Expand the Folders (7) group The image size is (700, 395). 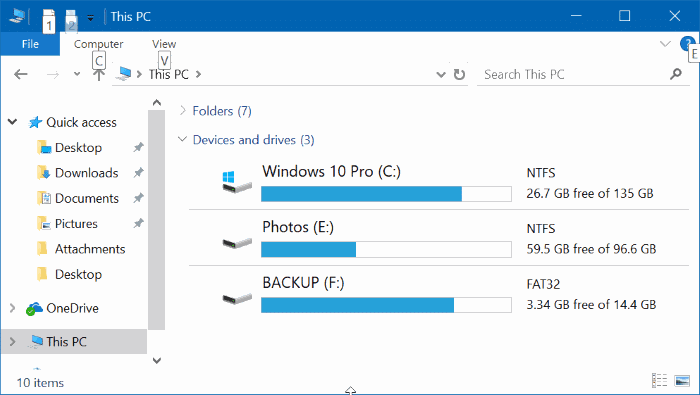click(182, 110)
